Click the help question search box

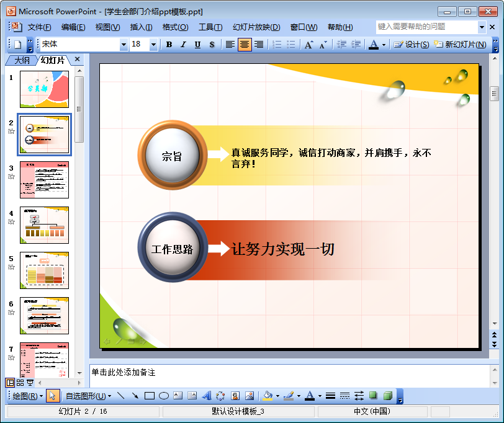[427, 27]
